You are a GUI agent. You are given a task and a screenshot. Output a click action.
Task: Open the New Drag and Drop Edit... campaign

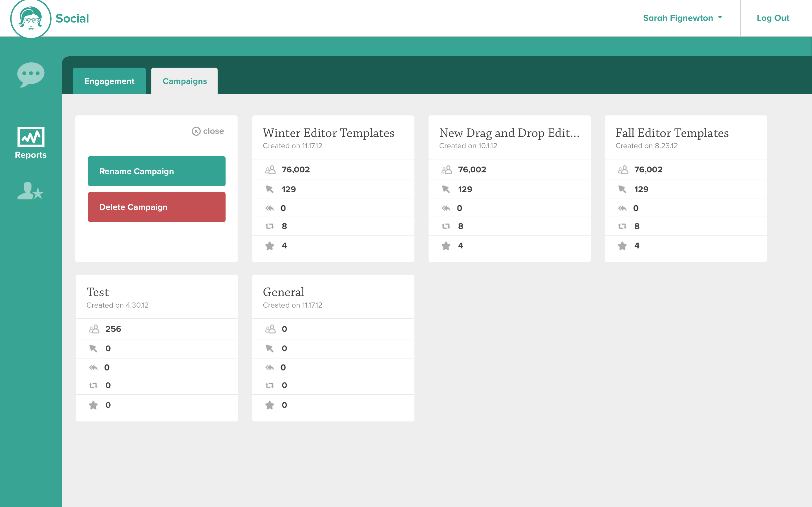(509, 133)
